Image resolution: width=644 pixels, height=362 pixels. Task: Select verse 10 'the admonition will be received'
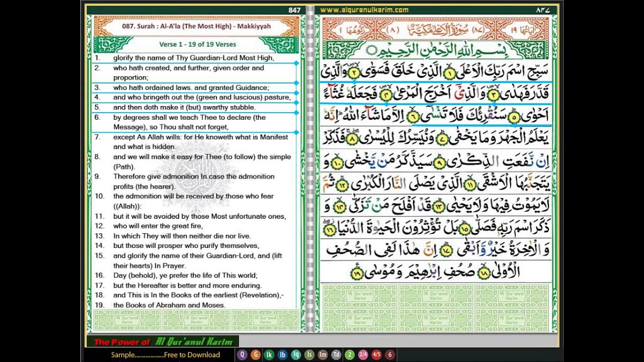(x=194, y=201)
